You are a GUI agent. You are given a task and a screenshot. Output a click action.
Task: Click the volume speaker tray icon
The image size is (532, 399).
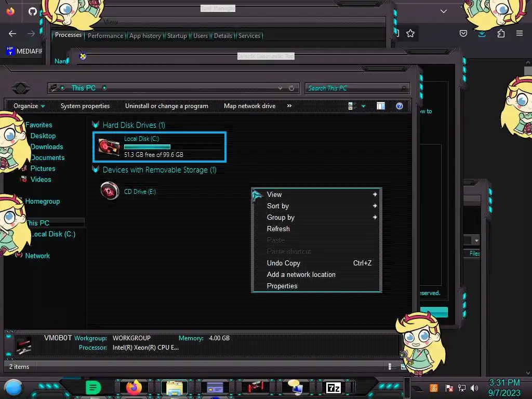point(474,388)
